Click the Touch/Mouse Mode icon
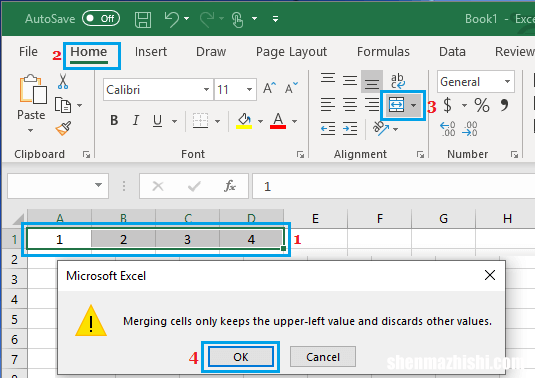Image resolution: width=535 pixels, height=378 pixels. click(237, 19)
